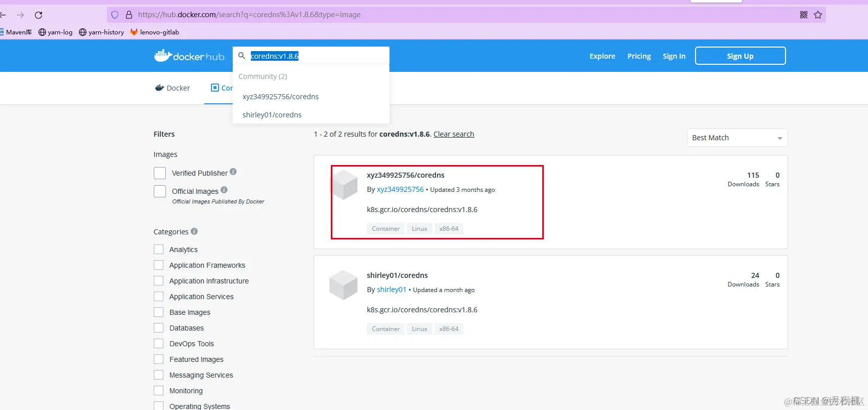Select shirley01/coredns search suggestion
Viewport: 868px width, 410px height.
coord(272,115)
